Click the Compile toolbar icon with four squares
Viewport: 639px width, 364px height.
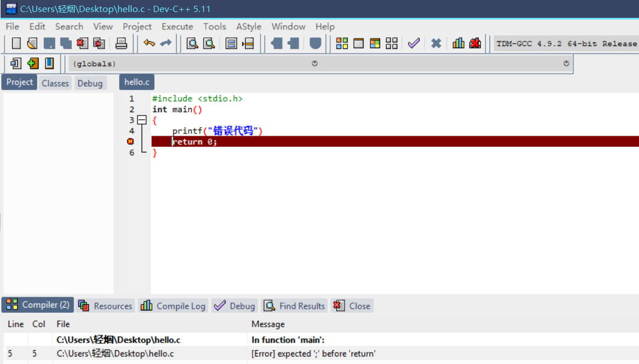(342, 43)
